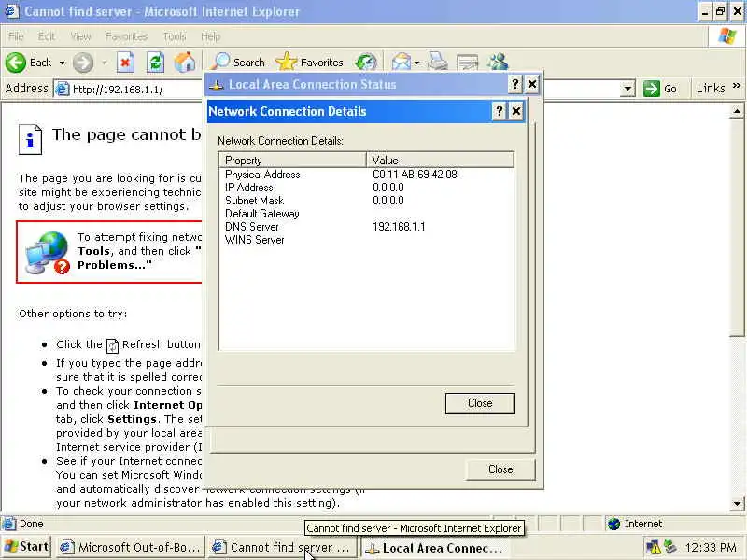Click the Forward arrow button

[83, 63]
